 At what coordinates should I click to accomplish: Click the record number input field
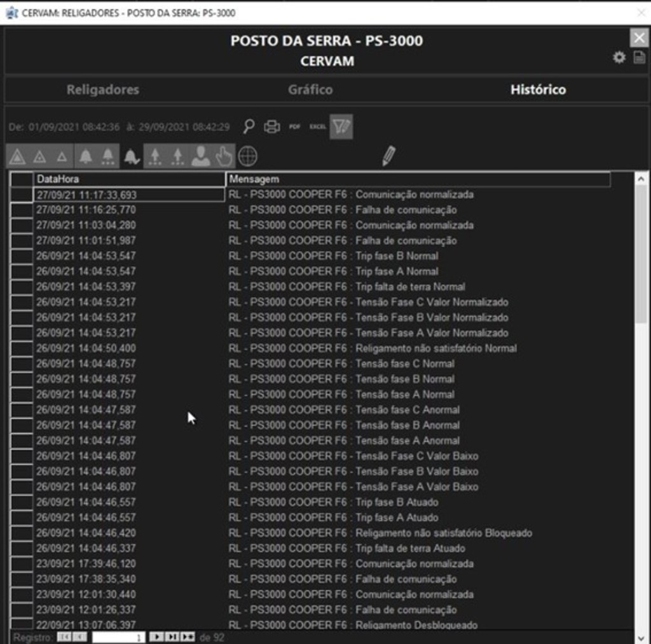tap(119, 636)
